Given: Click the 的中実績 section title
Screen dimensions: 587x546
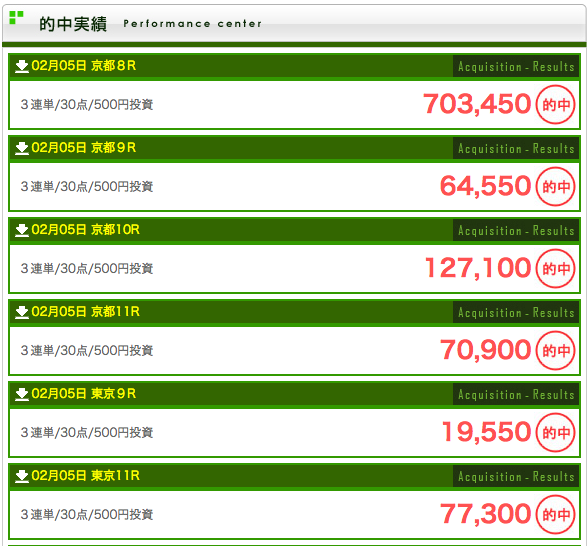Looking at the screenshot, I should pos(73,24).
